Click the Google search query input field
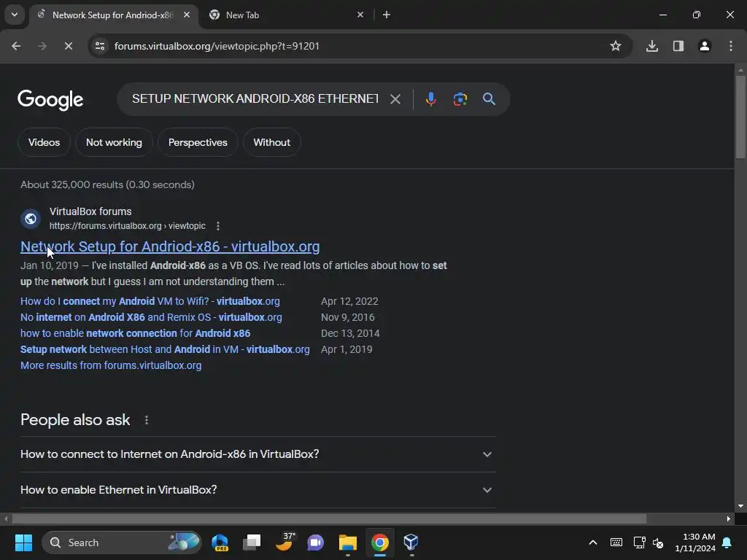Image resolution: width=747 pixels, height=560 pixels. 255,99
